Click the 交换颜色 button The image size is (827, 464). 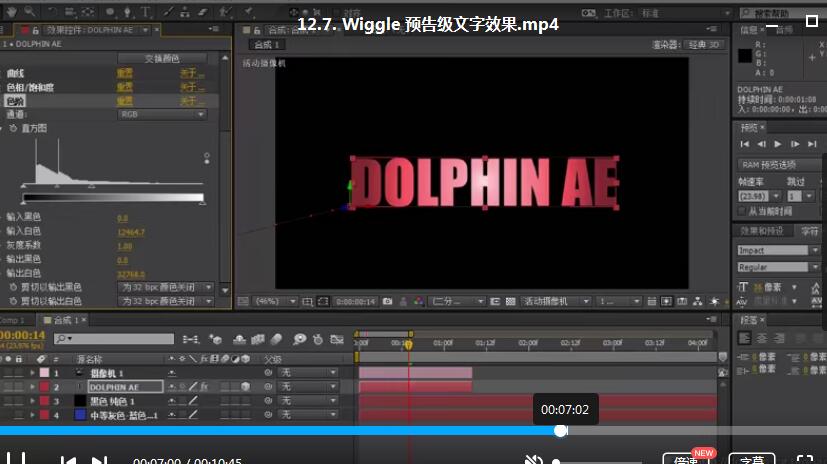163,59
